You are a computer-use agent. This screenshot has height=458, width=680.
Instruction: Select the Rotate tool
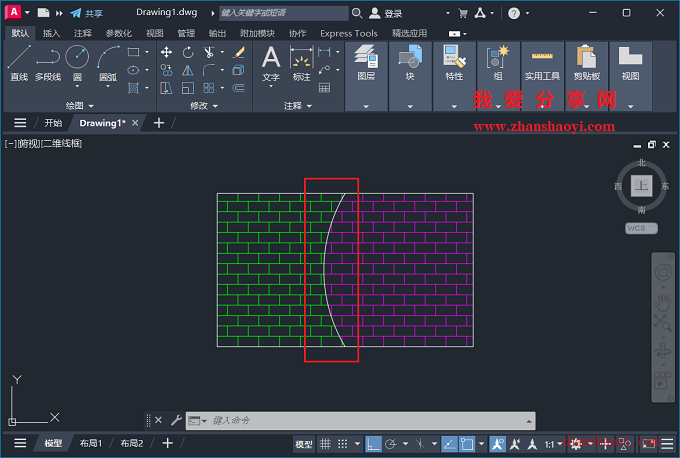188,52
